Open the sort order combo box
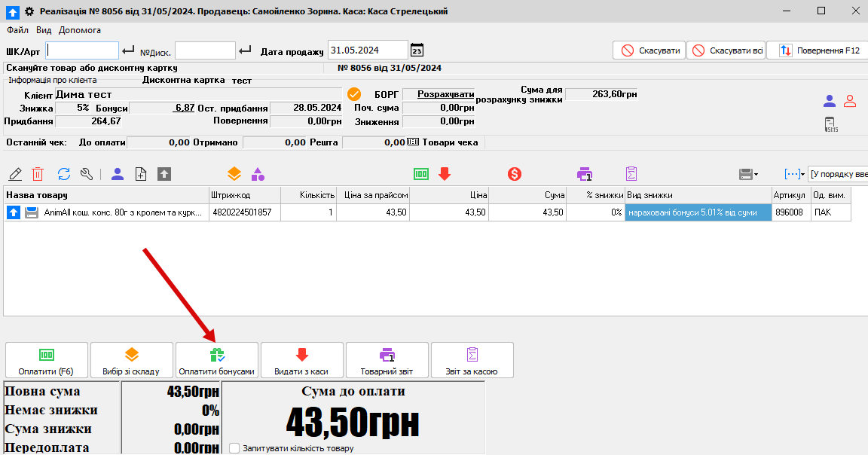The width and height of the screenshot is (868, 455). click(x=837, y=174)
